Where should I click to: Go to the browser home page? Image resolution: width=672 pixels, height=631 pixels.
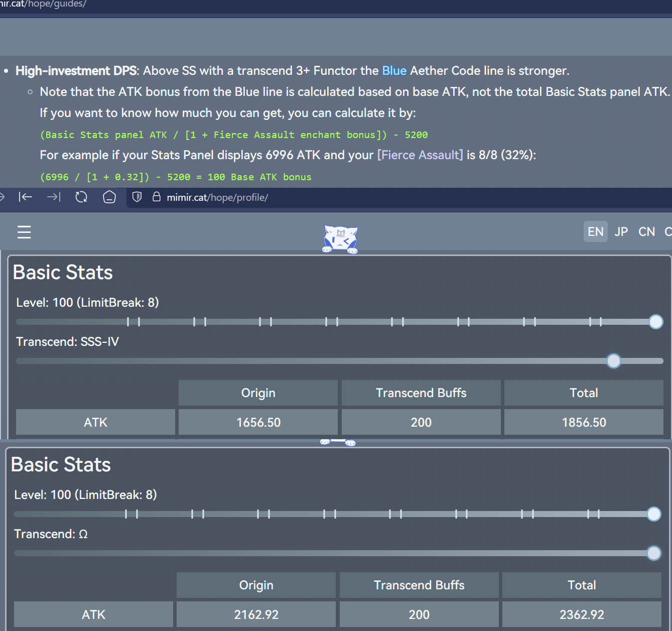click(x=109, y=197)
